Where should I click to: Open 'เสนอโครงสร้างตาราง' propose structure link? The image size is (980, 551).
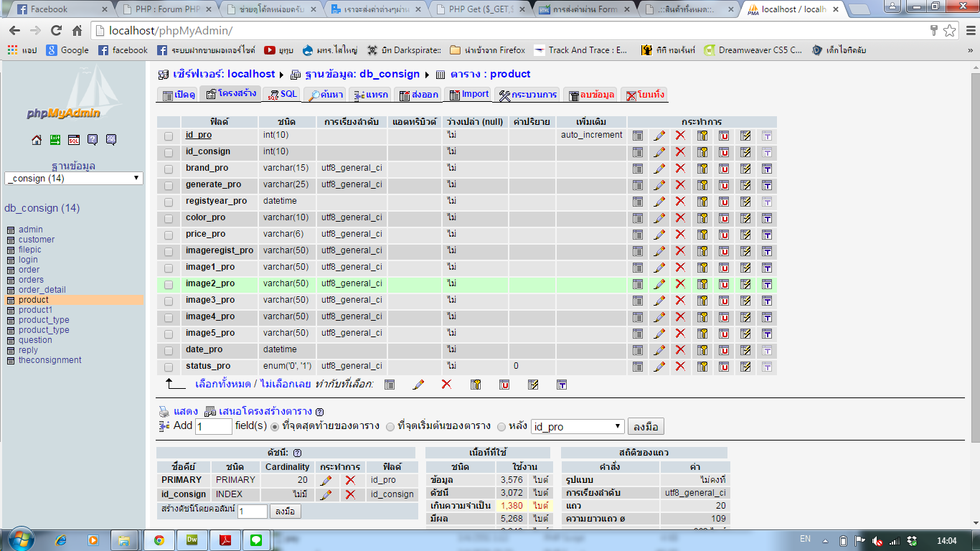pos(265,411)
